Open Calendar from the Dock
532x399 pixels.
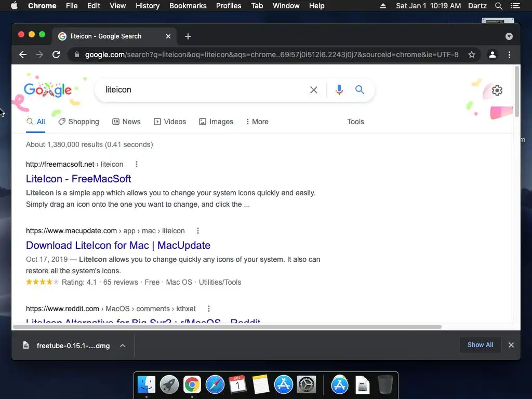click(238, 385)
